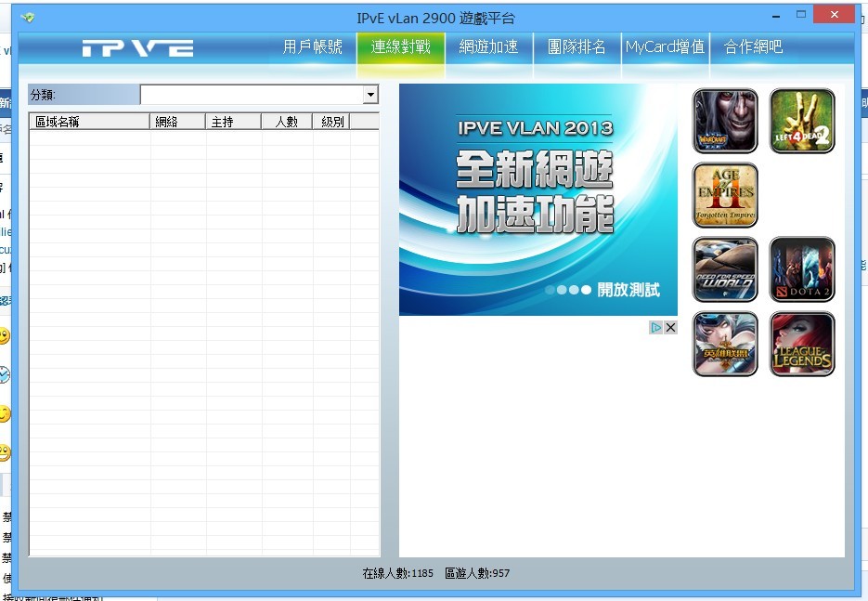The height and width of the screenshot is (601, 868).
Task: Expand the 分類 dropdown arrow
Action: pos(371,95)
